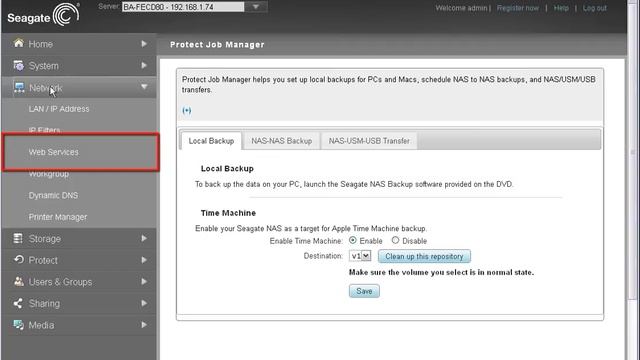Expand the Storage menu arrow
The width and height of the screenshot is (640, 360).
pos(144,238)
